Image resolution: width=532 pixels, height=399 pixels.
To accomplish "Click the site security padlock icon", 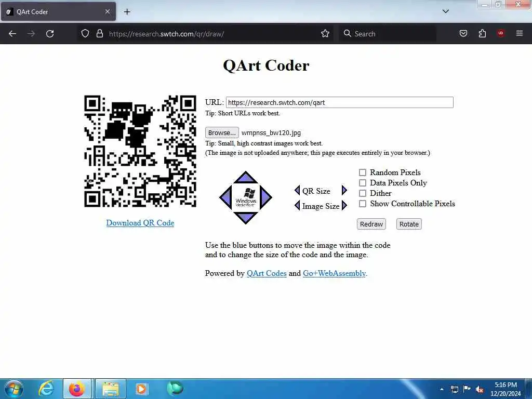I will (99, 34).
